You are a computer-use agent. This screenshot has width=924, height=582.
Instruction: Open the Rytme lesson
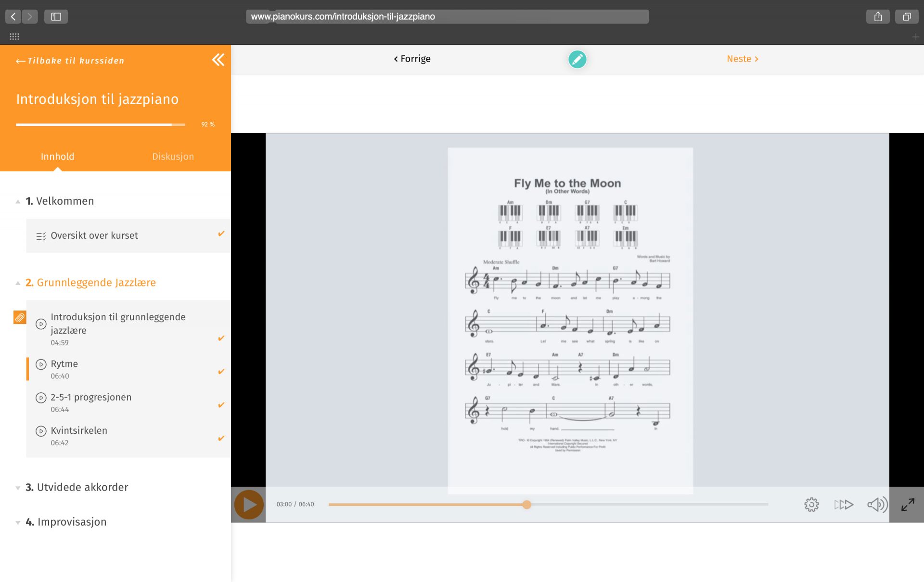(x=128, y=369)
